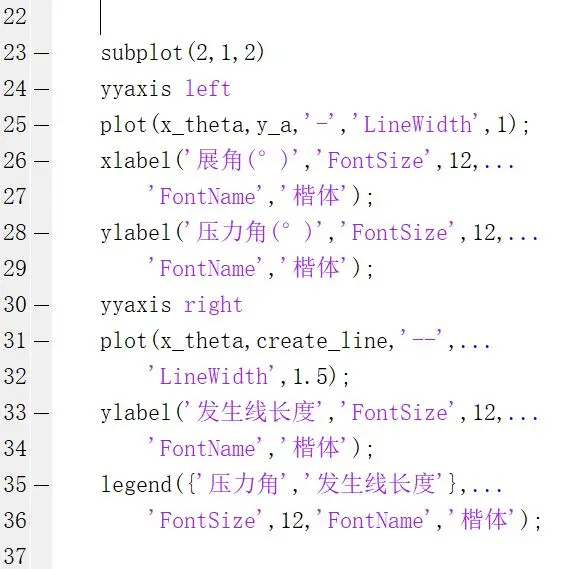
Task: Click the subplot(2,1,2) statement
Action: pos(182,53)
